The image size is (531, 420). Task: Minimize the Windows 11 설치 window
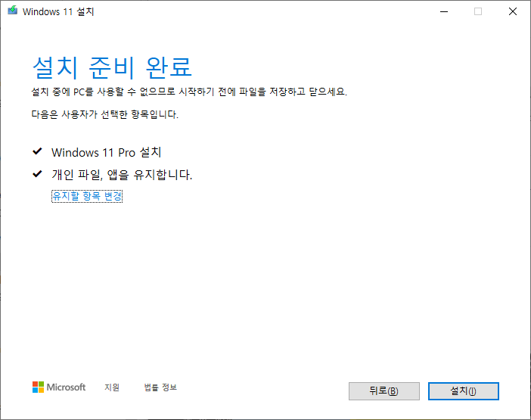[444, 11]
